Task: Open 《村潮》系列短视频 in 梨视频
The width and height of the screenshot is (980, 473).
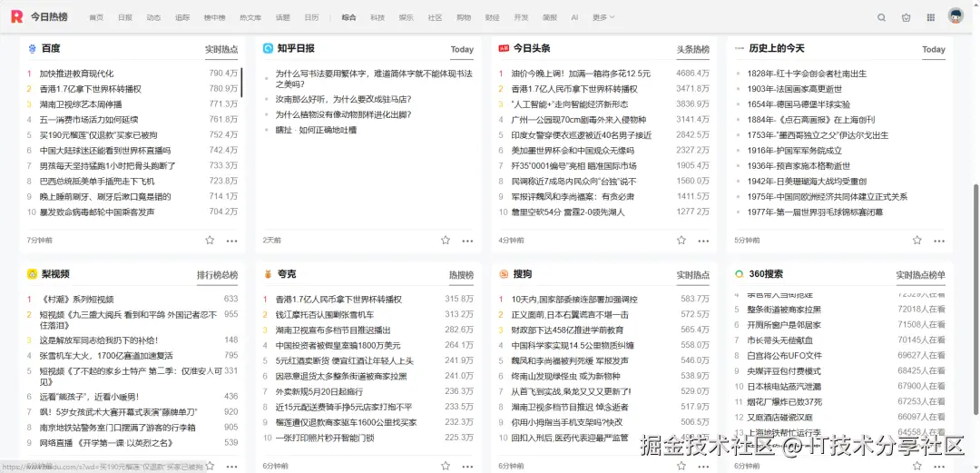Action: (76, 299)
